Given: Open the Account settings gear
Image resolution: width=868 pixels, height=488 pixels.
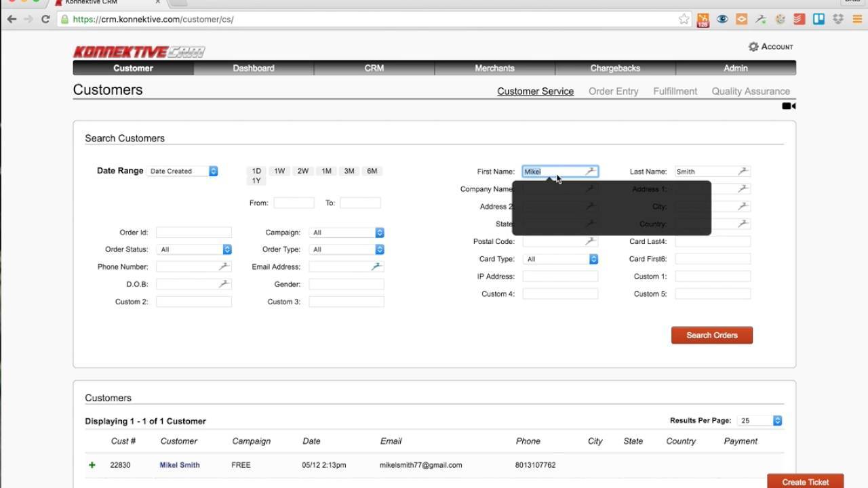Looking at the screenshot, I should coord(753,46).
